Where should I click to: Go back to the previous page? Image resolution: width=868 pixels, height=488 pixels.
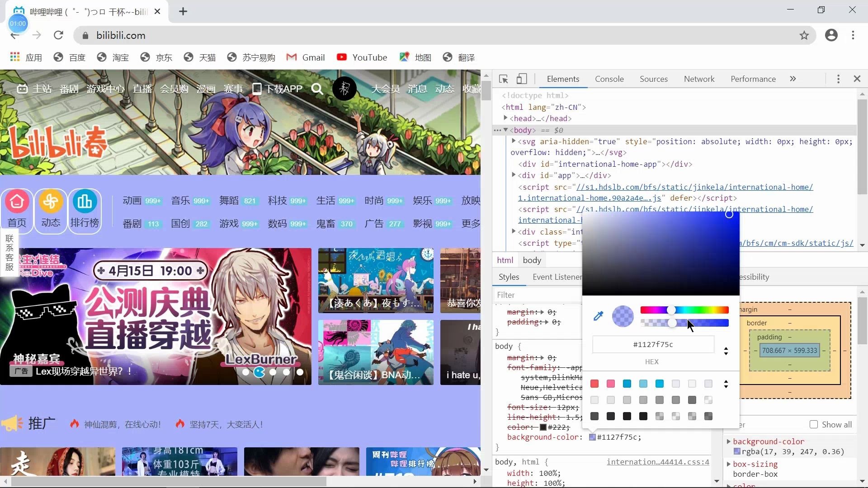click(15, 36)
